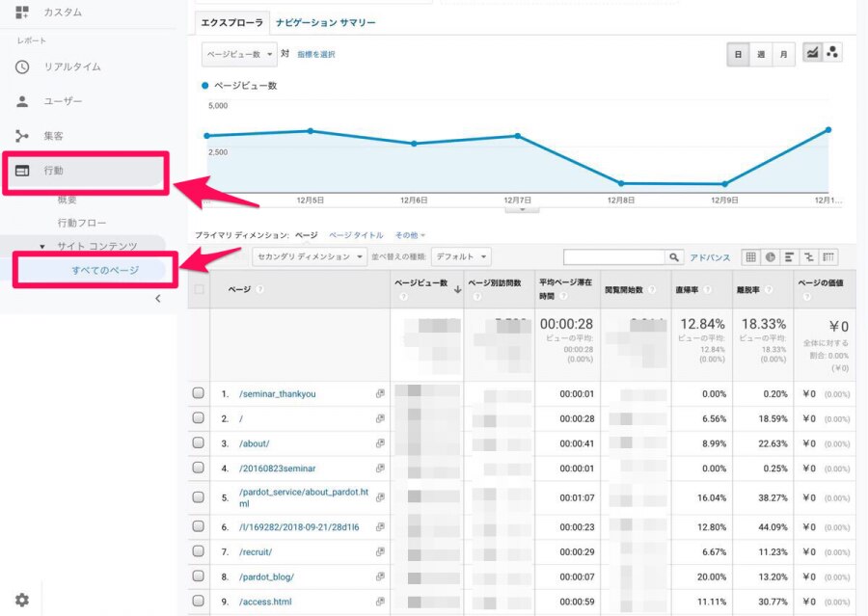Screen dimensions: 868x616
Task: Click the search magnifier icon above the table
Action: click(x=674, y=257)
